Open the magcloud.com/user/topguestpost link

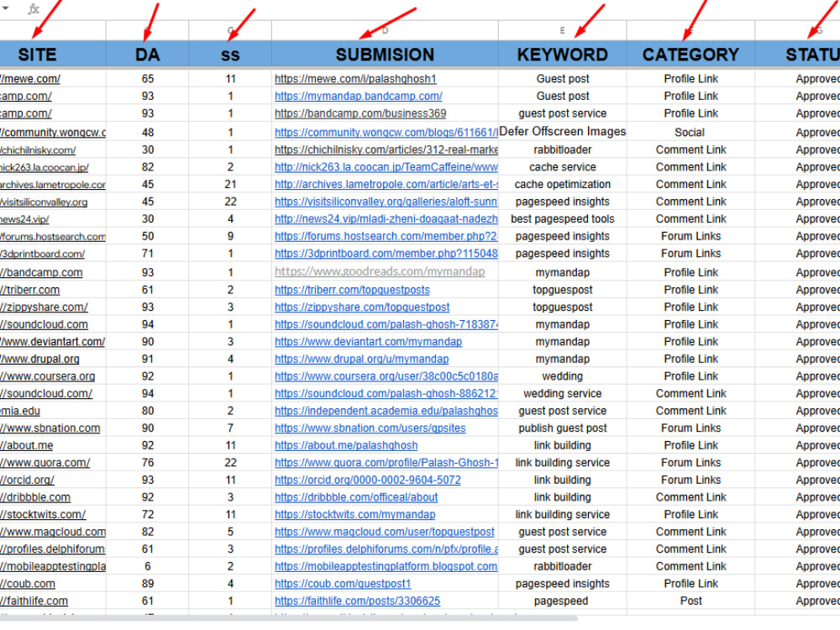(x=385, y=532)
